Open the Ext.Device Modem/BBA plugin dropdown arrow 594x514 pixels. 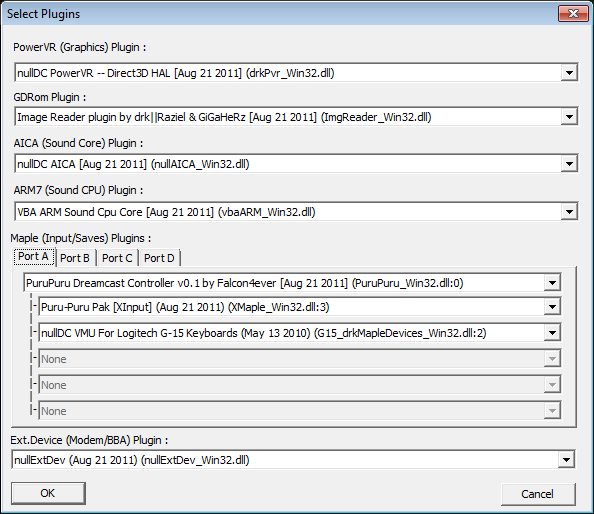(566, 460)
